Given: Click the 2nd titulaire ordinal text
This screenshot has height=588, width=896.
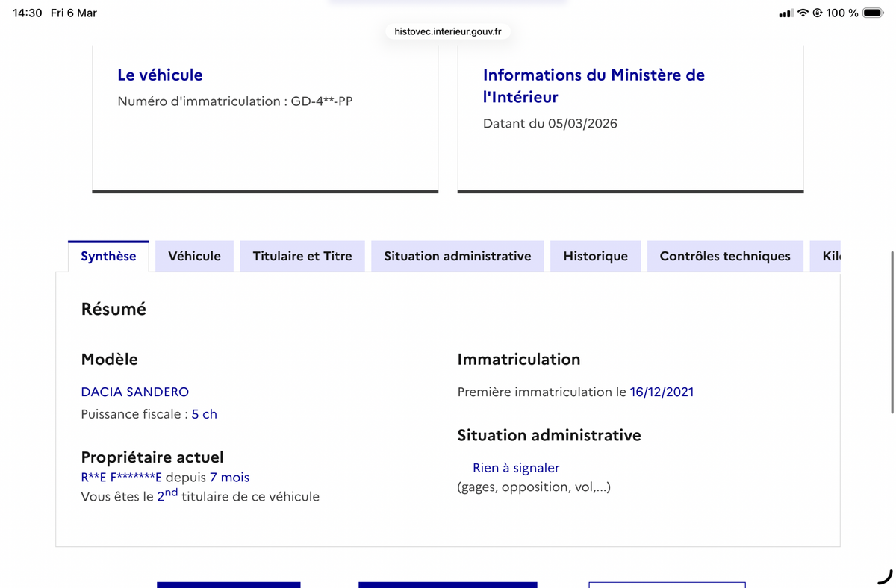Looking at the screenshot, I should click(167, 495).
